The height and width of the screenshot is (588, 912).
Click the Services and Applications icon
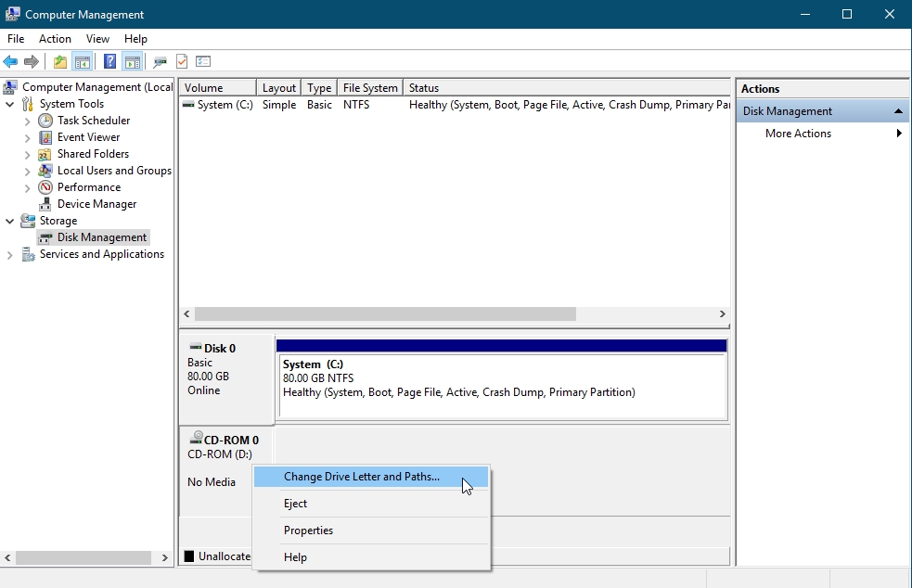[28, 254]
